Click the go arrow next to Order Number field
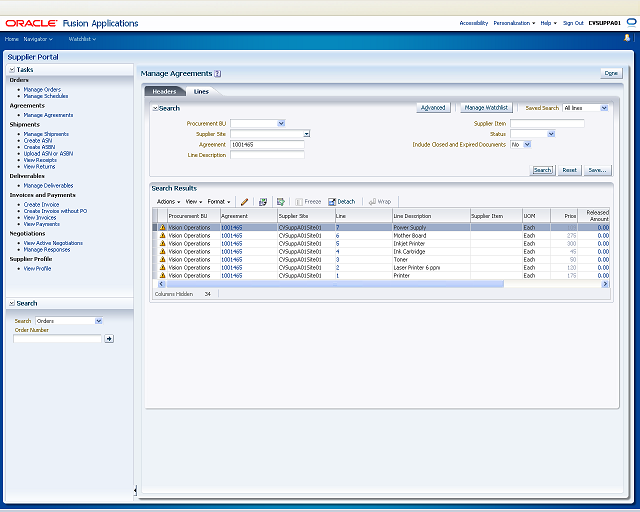 [109, 338]
